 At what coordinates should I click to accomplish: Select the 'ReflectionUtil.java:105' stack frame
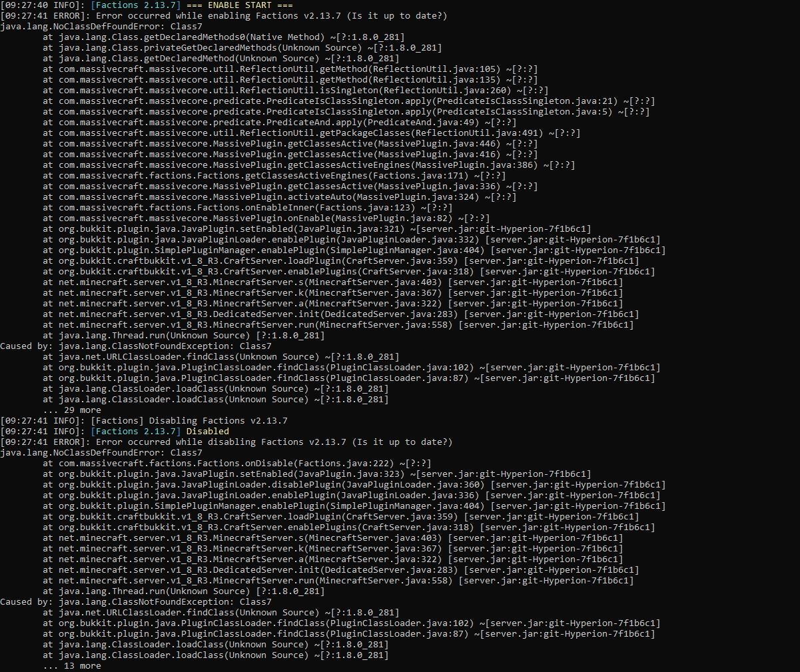[x=290, y=69]
